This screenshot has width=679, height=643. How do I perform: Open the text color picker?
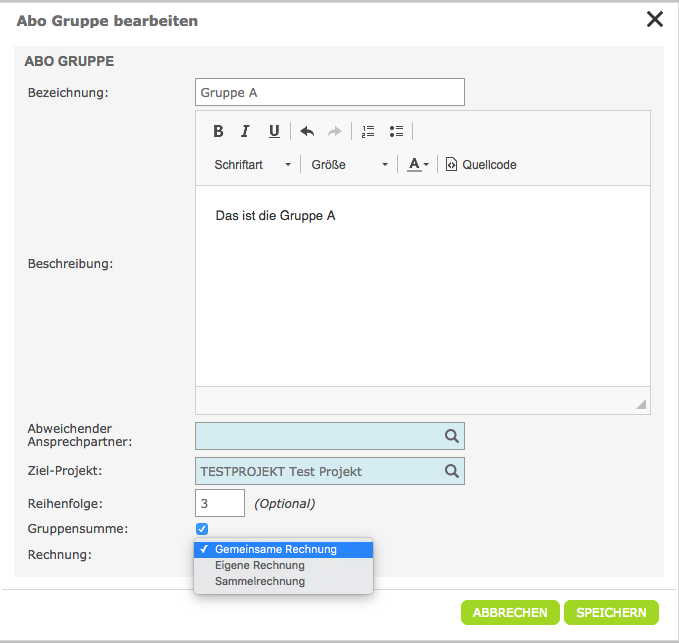click(x=418, y=164)
